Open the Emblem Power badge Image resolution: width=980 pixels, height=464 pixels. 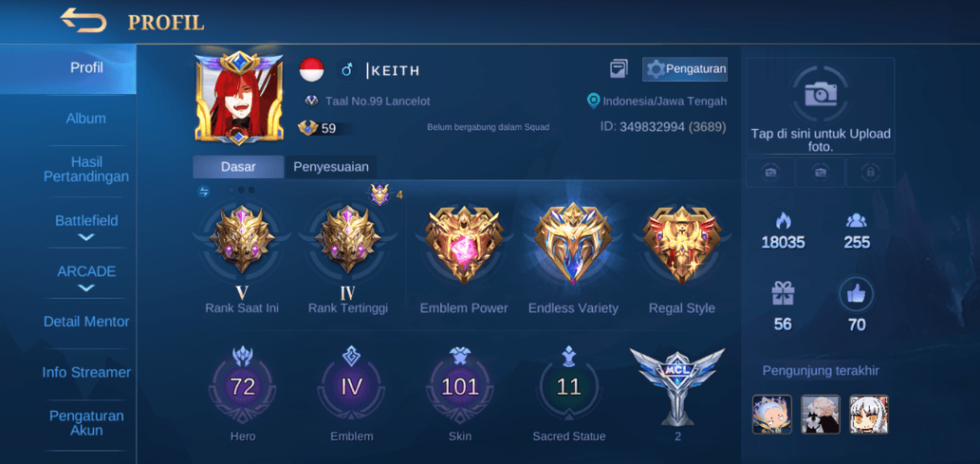pos(464,245)
